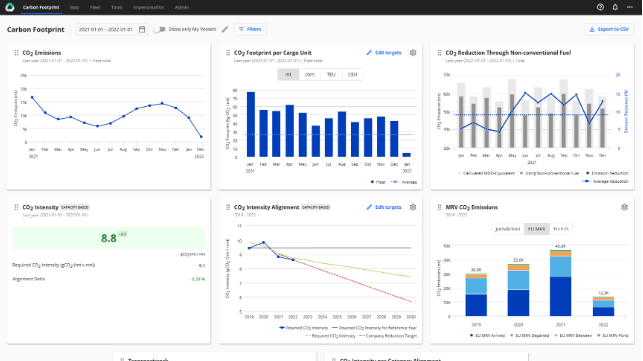This screenshot has width=643, height=361.
Task: Toggle Average legend entry in footprint chart
Action: (404, 182)
